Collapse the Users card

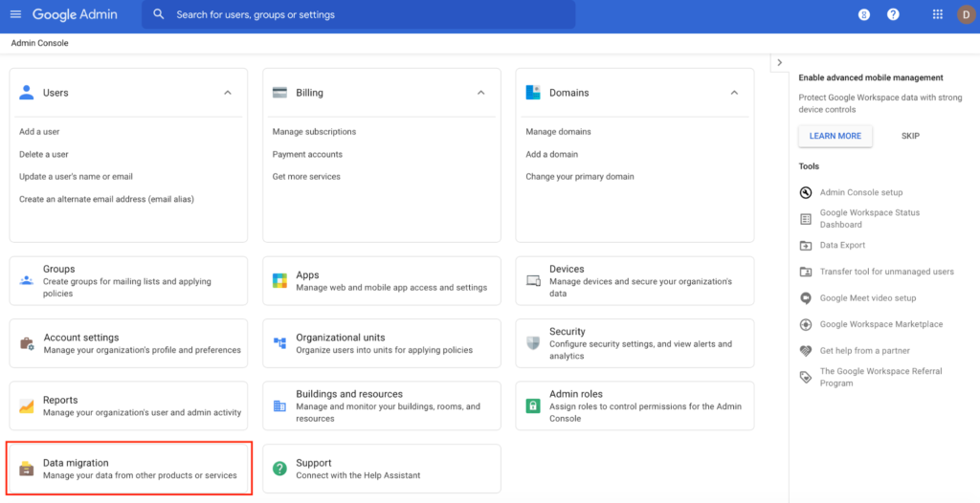(x=228, y=93)
